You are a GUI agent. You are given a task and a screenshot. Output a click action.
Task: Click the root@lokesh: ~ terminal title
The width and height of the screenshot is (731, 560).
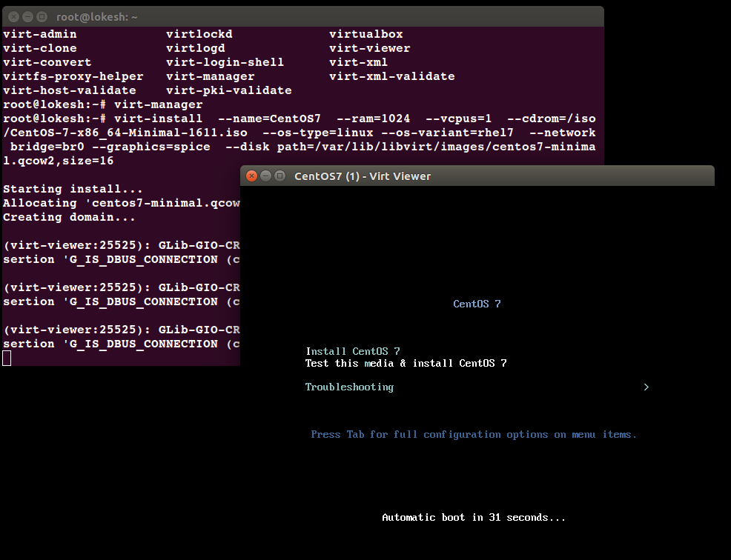click(97, 17)
